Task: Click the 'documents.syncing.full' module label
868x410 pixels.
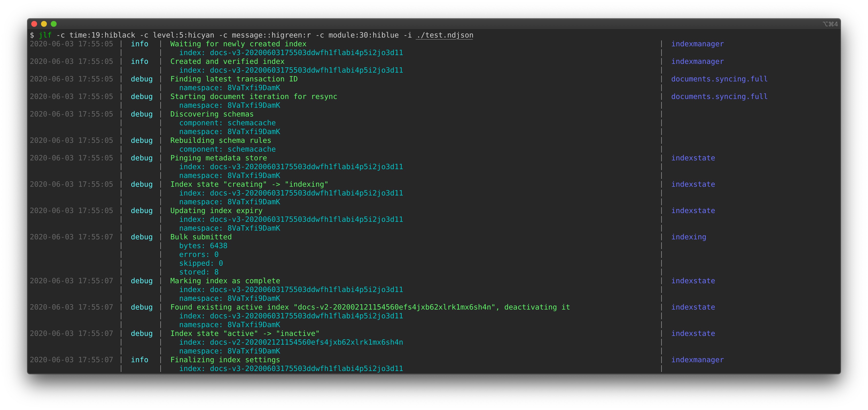Action: point(719,79)
